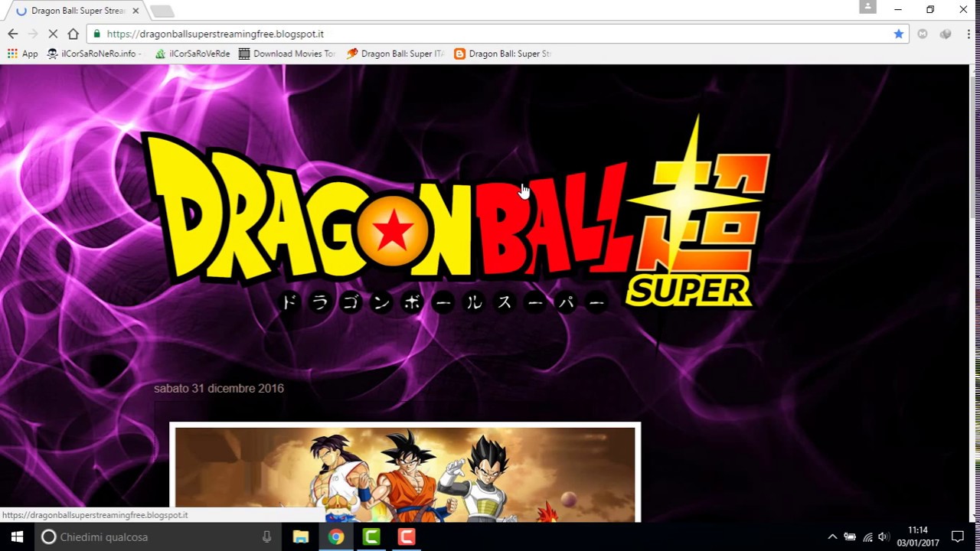Image resolution: width=980 pixels, height=551 pixels.
Task: Open the Goku and Vegeta post image
Action: [405, 473]
